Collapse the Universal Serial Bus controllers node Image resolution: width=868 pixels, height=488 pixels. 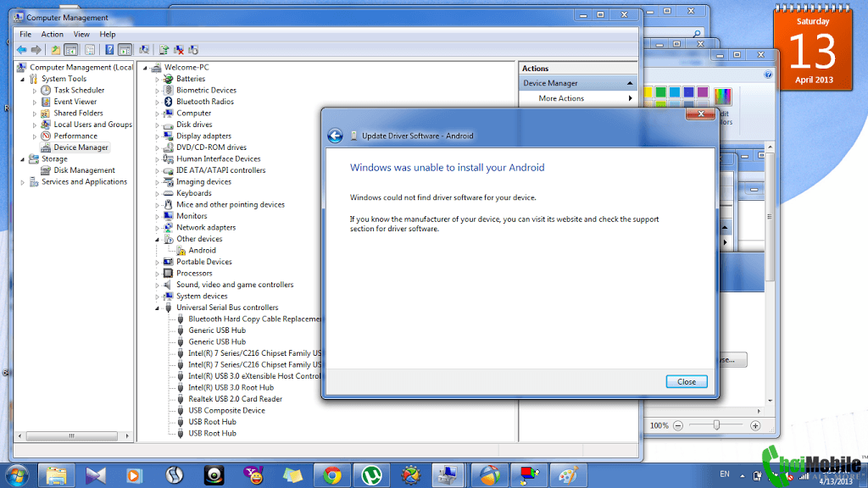click(158, 308)
